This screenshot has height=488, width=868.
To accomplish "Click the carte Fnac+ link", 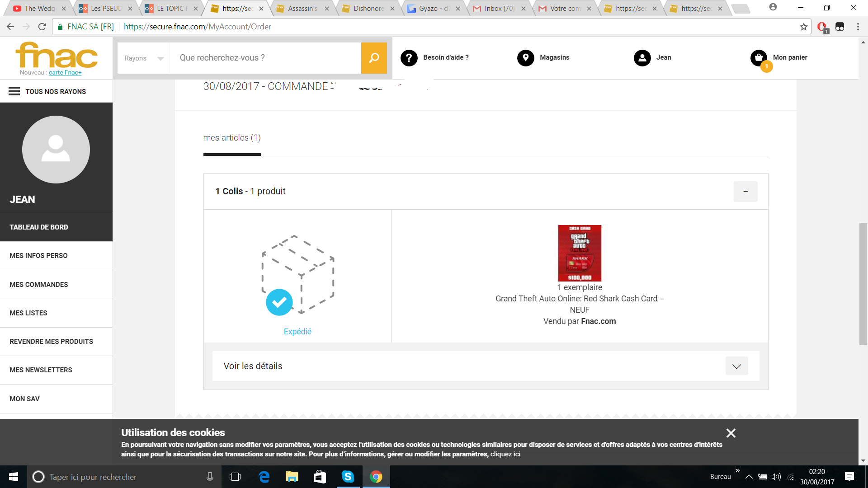I will pyautogui.click(x=65, y=73).
